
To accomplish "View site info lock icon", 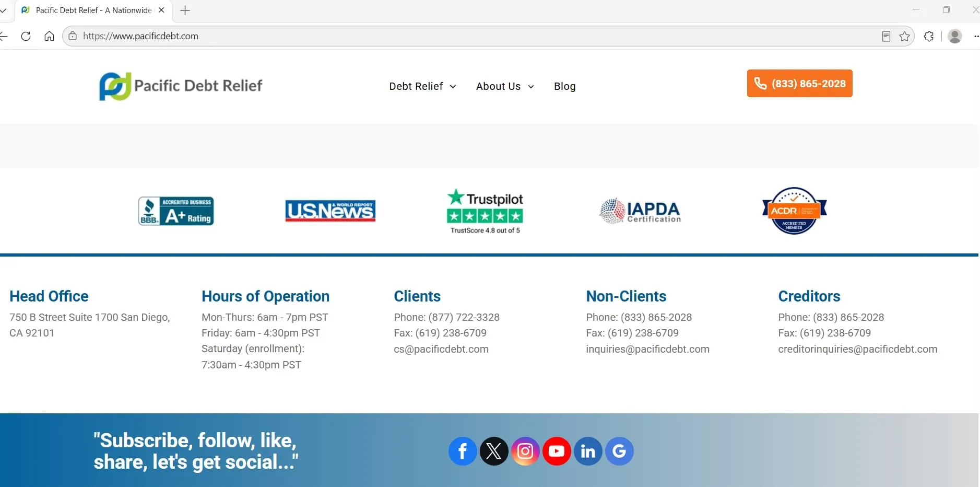I will coord(73,36).
